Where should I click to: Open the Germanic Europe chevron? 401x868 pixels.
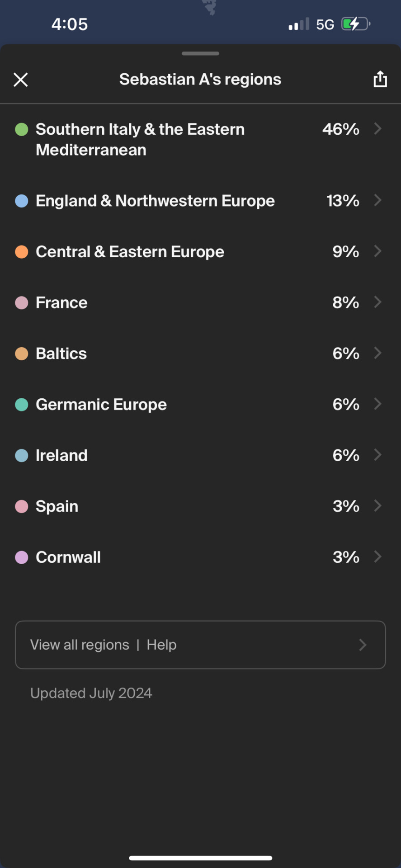pos(378,404)
